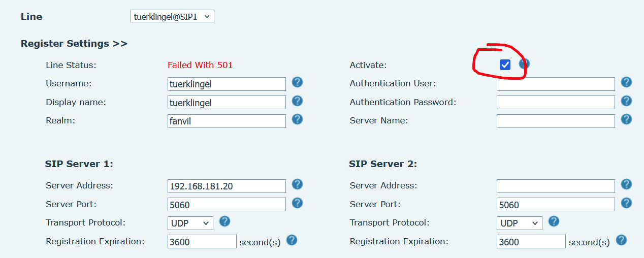Expand SIP Server 2 Transport Protocol dropdown
This screenshot has height=258, width=644.
coord(519,223)
